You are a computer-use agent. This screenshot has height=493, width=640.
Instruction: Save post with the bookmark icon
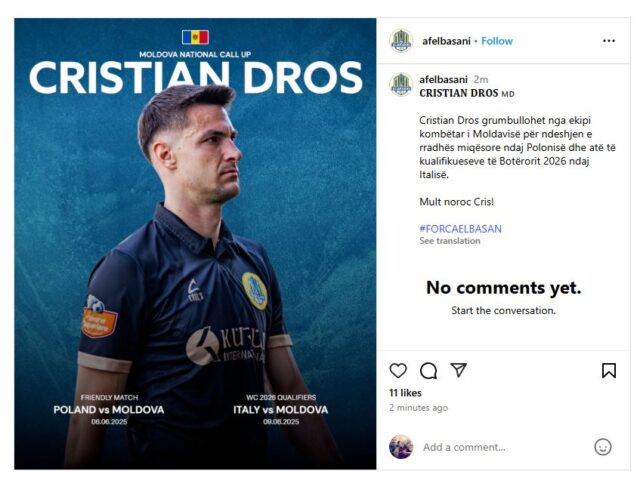[609, 371]
